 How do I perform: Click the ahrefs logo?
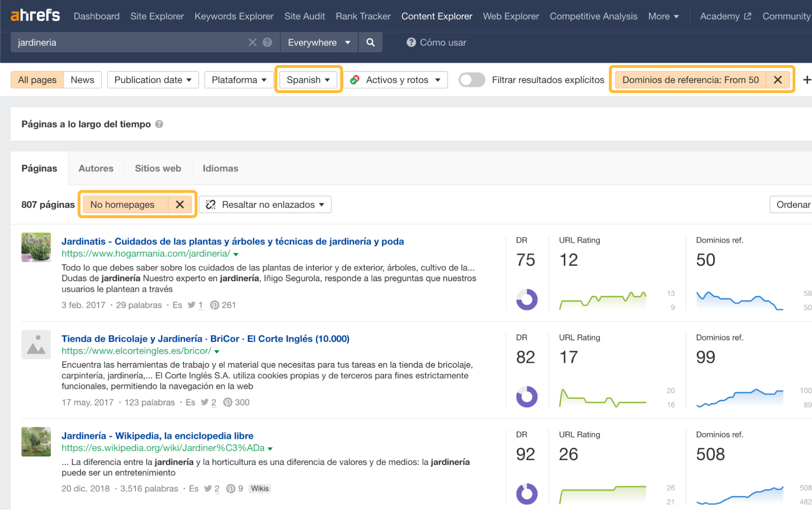[35, 15]
